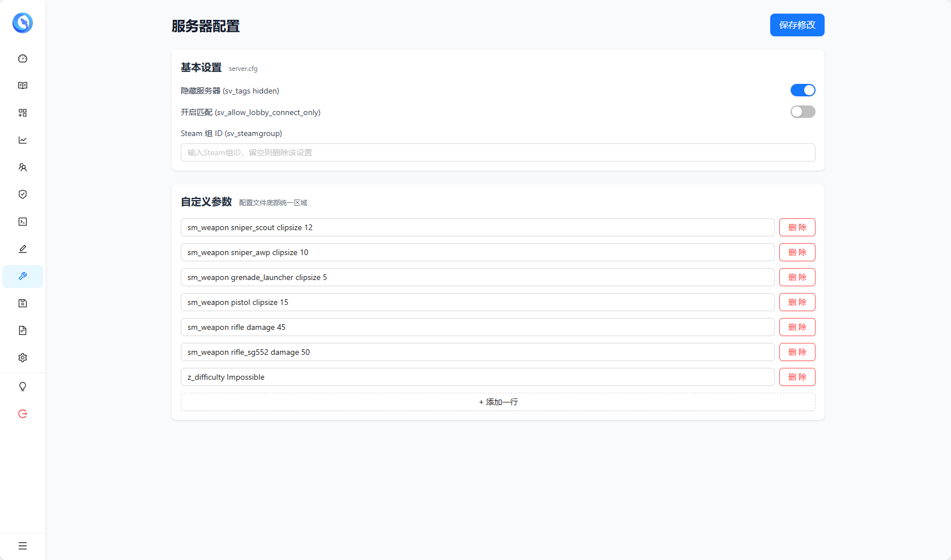Click the 服务器配置 page title
Image resolution: width=951 pixels, height=560 pixels.
click(x=206, y=26)
